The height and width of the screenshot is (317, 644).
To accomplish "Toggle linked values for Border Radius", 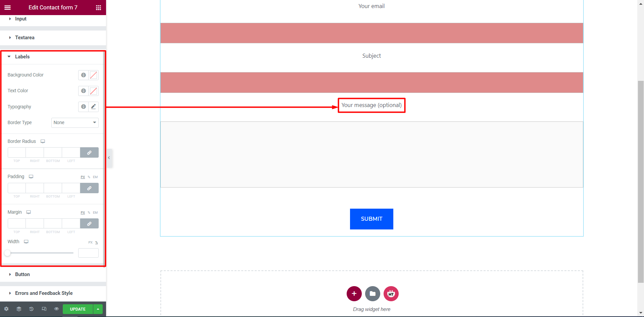I will point(89,153).
